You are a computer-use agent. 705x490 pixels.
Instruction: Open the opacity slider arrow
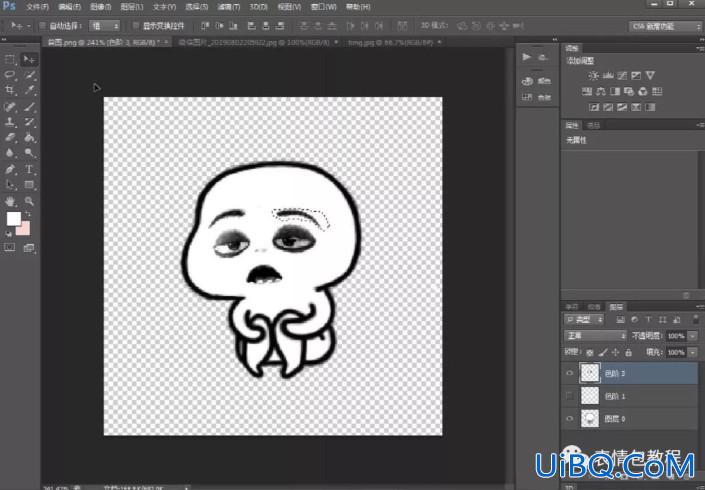pyautogui.click(x=692, y=336)
